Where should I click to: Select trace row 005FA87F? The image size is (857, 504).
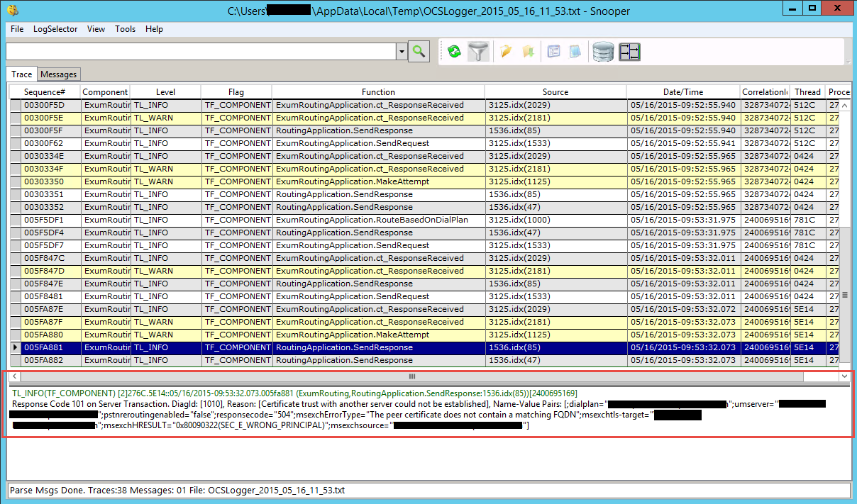424,322
